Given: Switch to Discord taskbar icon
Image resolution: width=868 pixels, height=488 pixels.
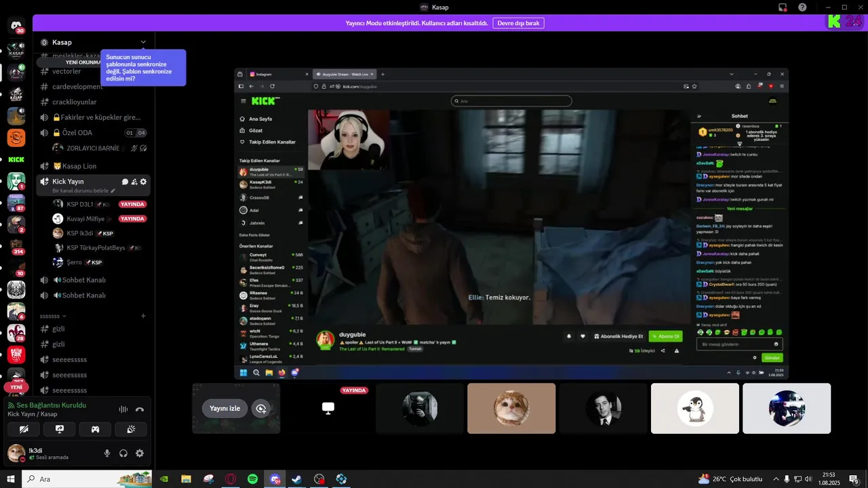Looking at the screenshot, I should tap(275, 479).
